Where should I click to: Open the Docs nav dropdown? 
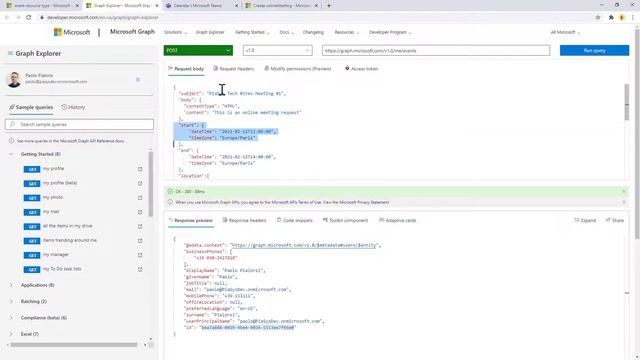tap(287, 32)
